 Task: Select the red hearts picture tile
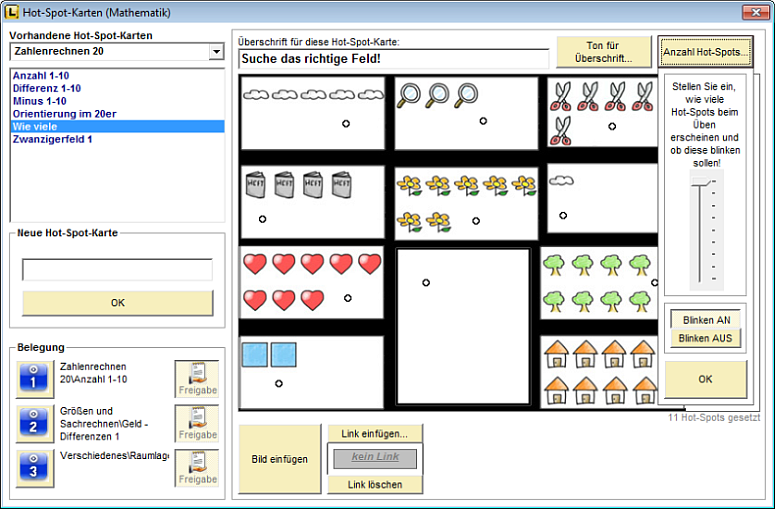pyautogui.click(x=312, y=283)
